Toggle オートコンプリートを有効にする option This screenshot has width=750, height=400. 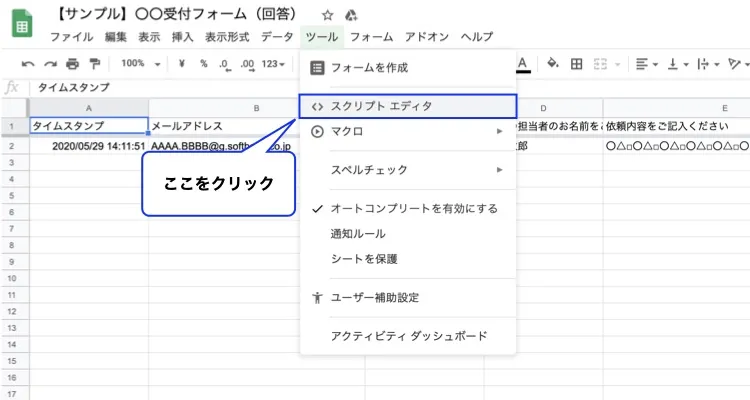pos(408,209)
